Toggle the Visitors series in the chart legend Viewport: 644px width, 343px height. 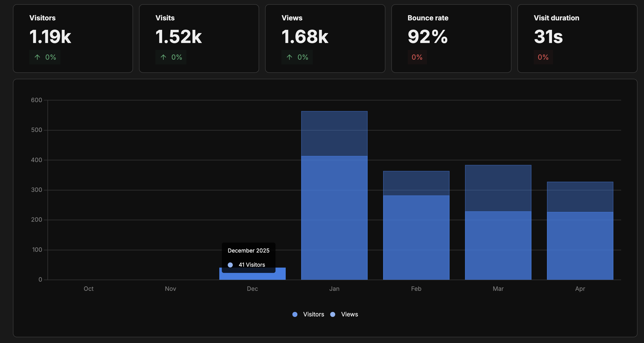tap(313, 314)
